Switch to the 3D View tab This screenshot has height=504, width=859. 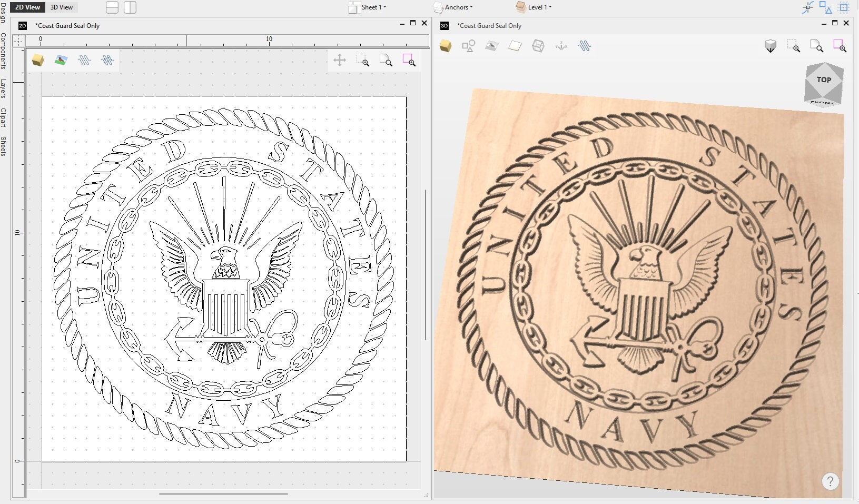[62, 7]
